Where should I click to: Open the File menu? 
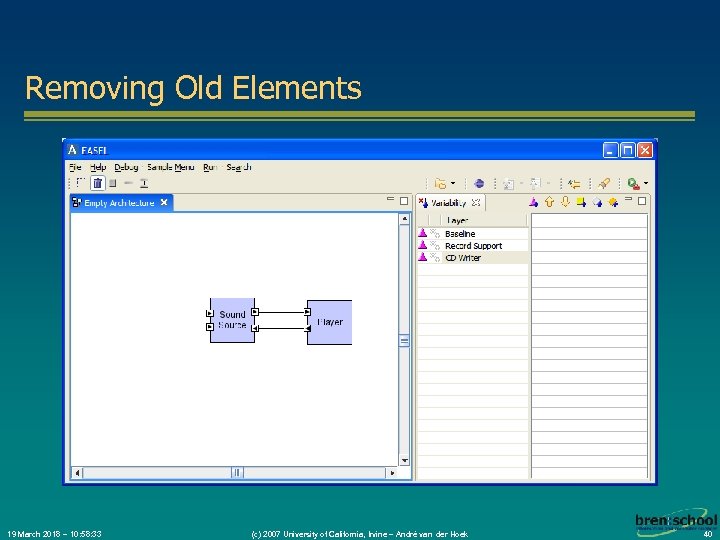(75, 167)
